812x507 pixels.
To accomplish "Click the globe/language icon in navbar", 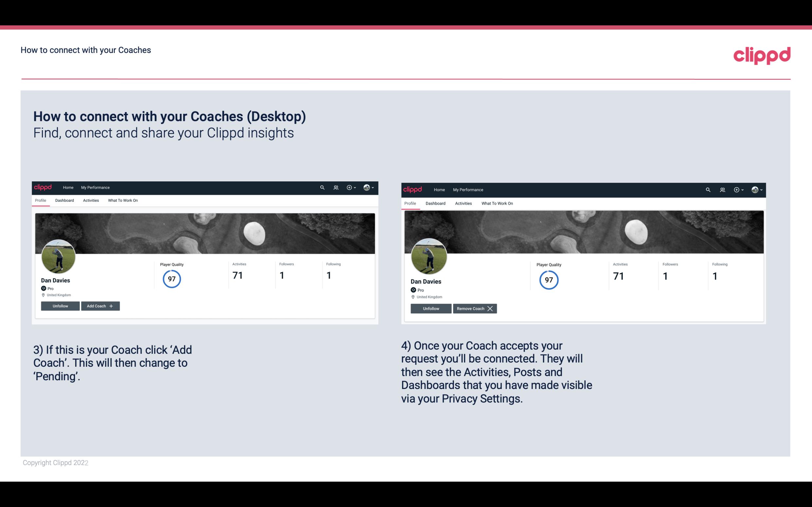I will click(367, 188).
